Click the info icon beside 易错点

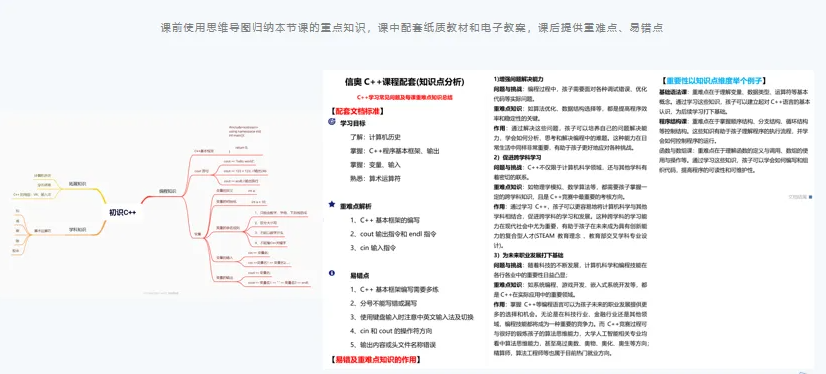tap(331, 273)
